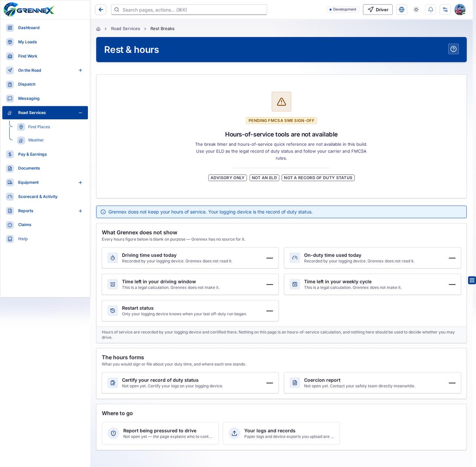The width and height of the screenshot is (476, 467).
Task: Open the floating grid widget icon
Action: click(472, 280)
